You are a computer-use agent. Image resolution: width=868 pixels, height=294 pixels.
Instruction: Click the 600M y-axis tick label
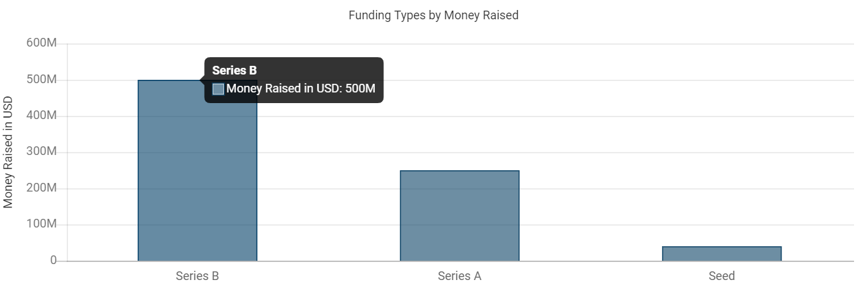pyautogui.click(x=43, y=43)
